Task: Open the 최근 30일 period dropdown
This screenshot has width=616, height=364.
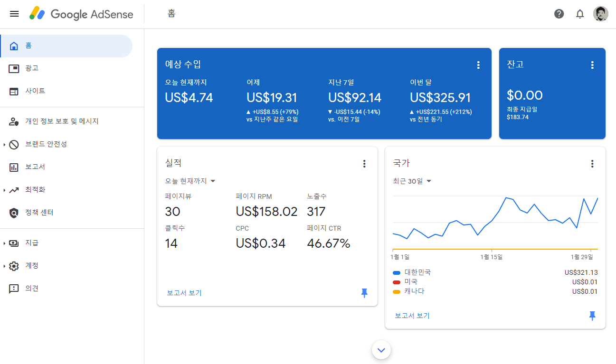Action: (412, 181)
